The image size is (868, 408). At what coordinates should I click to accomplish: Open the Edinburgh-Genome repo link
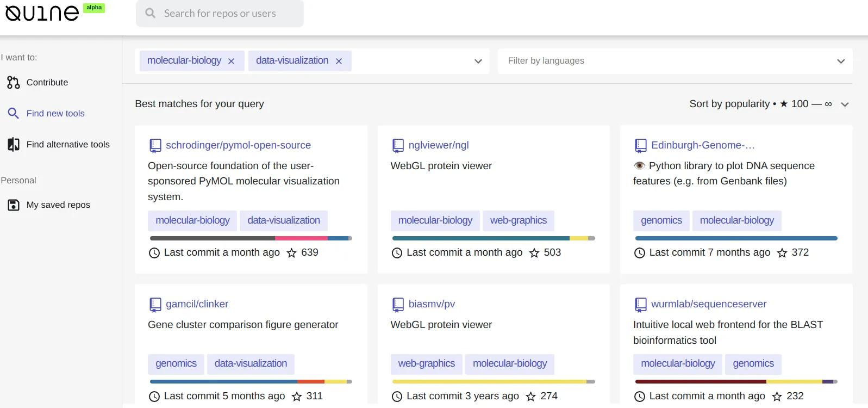click(x=703, y=145)
